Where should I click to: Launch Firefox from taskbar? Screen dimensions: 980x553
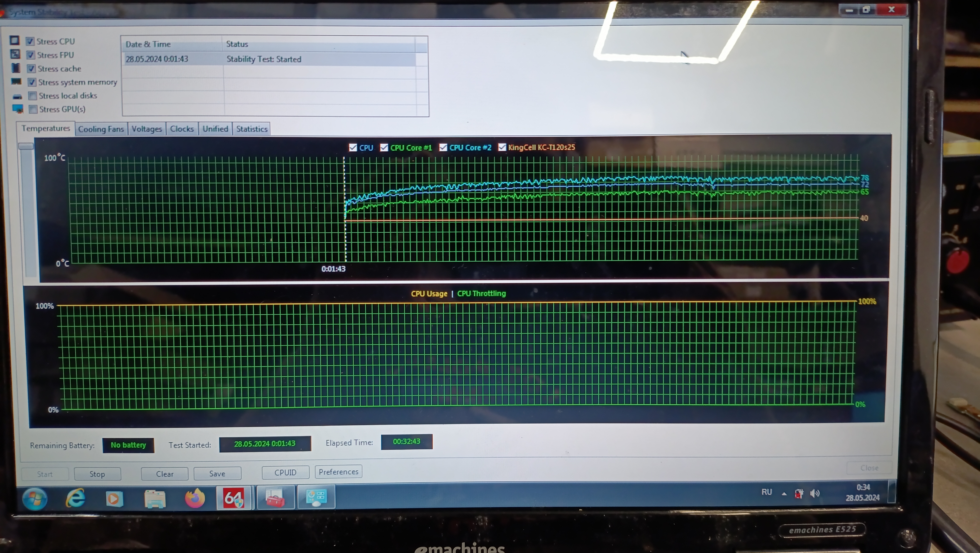coord(195,498)
